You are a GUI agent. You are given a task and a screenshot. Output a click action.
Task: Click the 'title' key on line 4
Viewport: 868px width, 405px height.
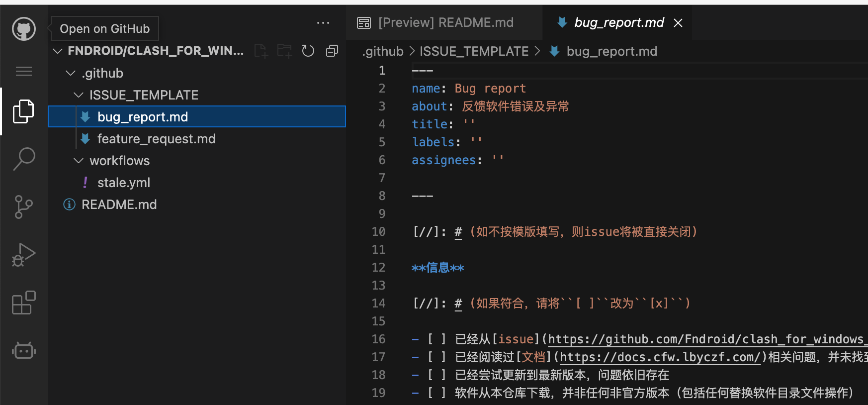[x=430, y=124]
